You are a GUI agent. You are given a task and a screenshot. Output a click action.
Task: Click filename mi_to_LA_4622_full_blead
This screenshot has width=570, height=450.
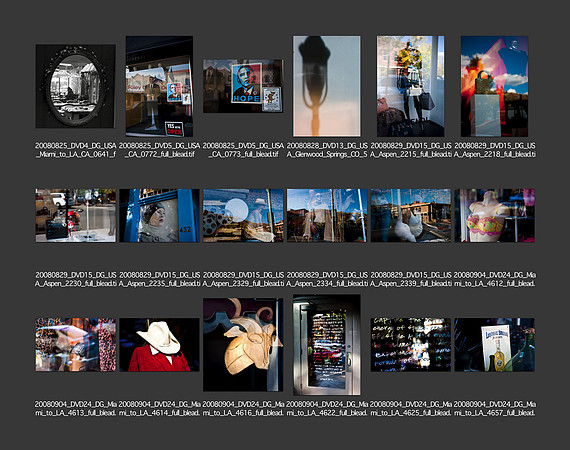pos(327,409)
